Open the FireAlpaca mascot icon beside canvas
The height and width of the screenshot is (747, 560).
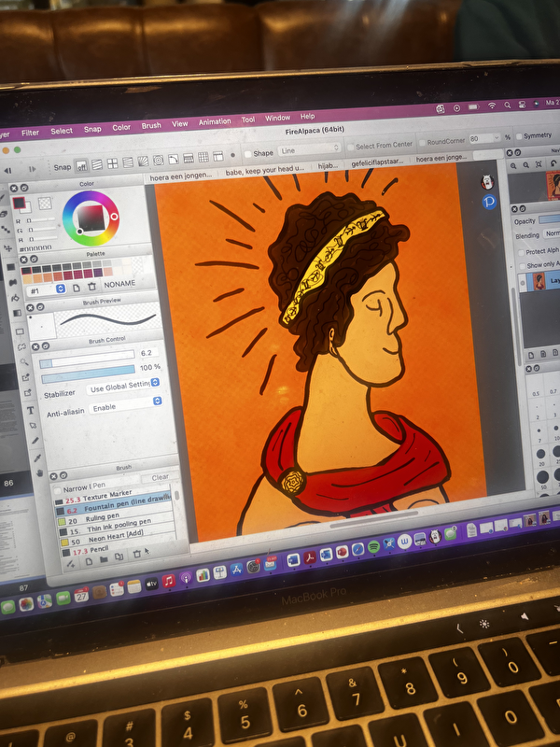pos(486,182)
